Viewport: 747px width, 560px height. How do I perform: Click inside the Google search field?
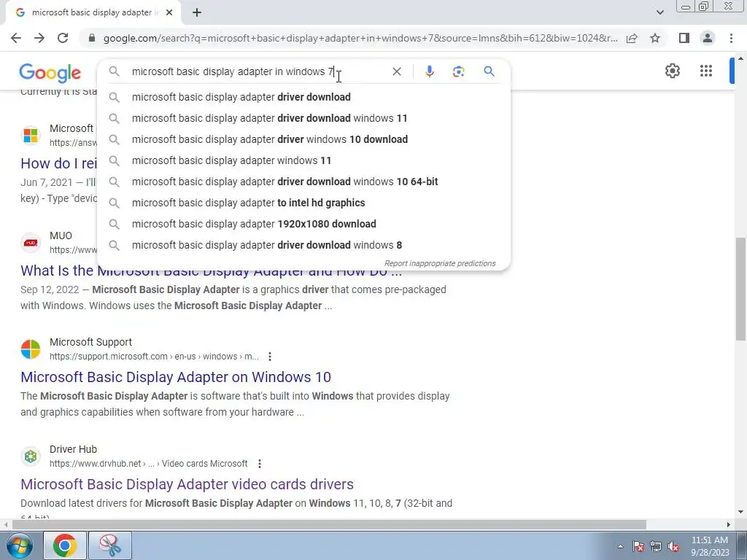(x=258, y=71)
